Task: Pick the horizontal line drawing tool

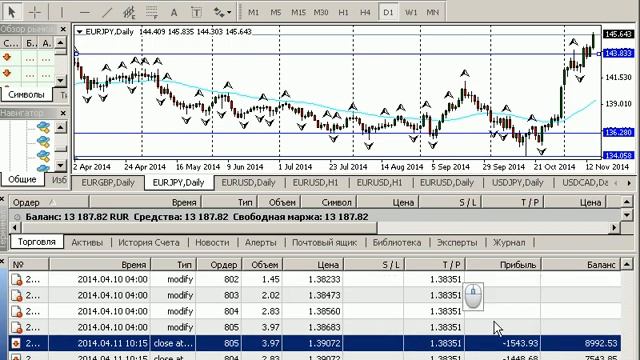Action: coord(84,12)
